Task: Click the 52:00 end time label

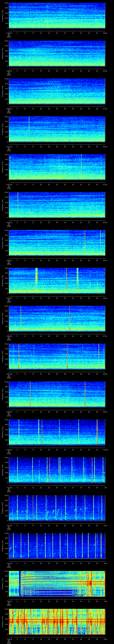Action: (x=105, y=147)
